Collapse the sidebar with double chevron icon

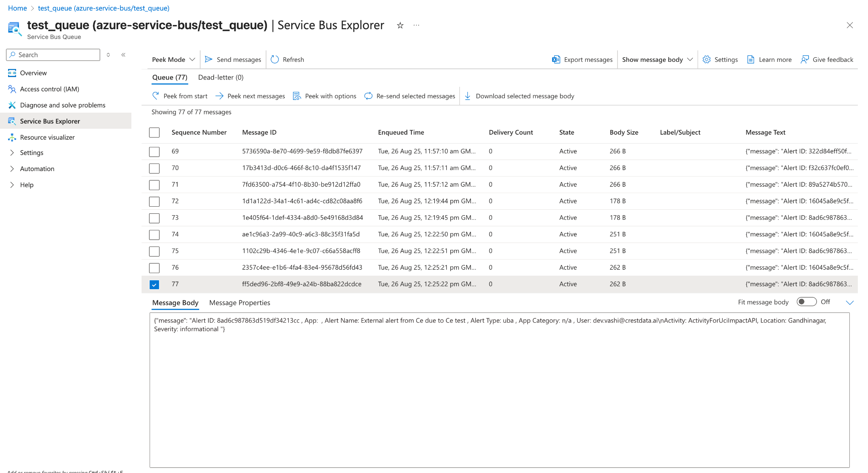(x=123, y=55)
